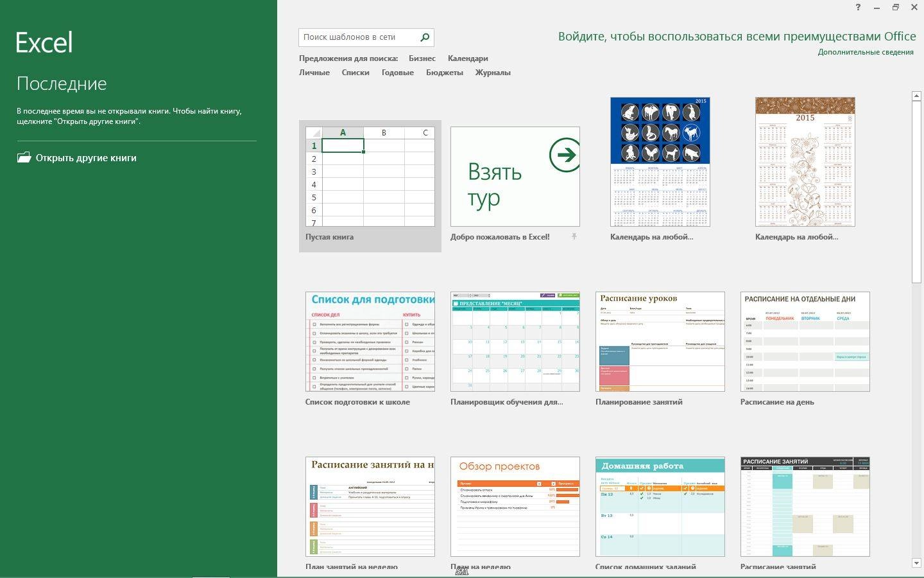Image resolution: width=924 pixels, height=578 pixels.
Task: Open the dark-header Расписание занятий template
Action: pyautogui.click(x=805, y=507)
